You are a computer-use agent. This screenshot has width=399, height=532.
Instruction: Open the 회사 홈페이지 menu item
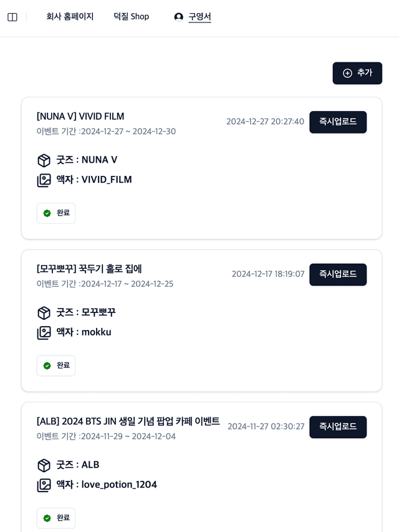tap(70, 17)
